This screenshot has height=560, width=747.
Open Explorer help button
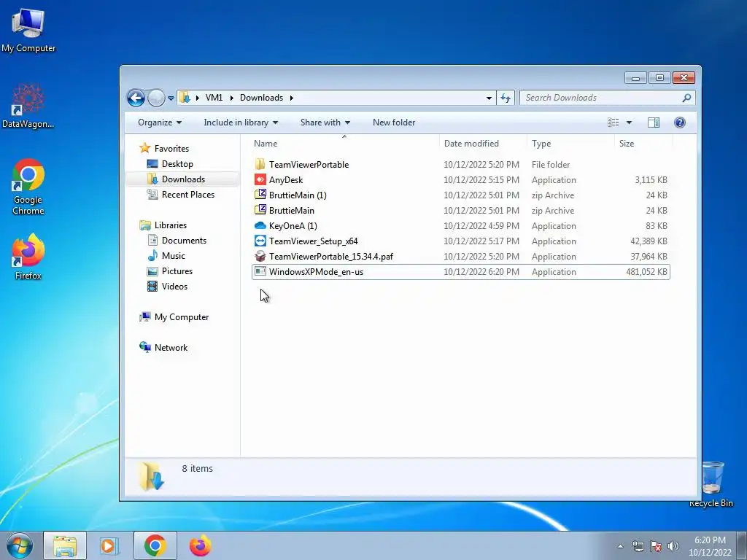coord(680,122)
